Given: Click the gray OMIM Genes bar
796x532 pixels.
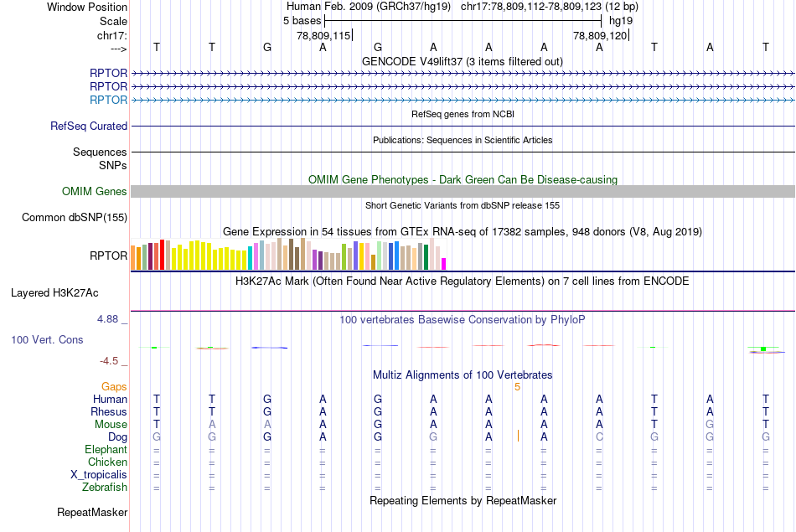Looking at the screenshot, I should tap(463, 191).
